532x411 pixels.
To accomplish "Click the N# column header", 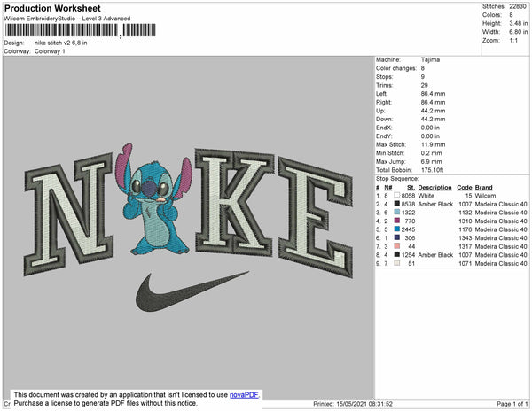I will (x=388, y=188).
